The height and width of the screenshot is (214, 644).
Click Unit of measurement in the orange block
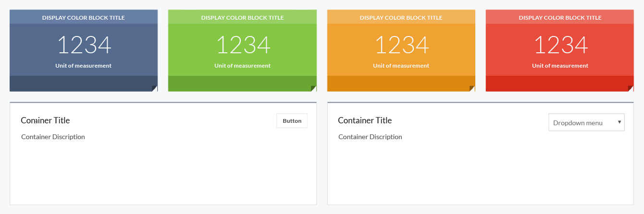401,66
